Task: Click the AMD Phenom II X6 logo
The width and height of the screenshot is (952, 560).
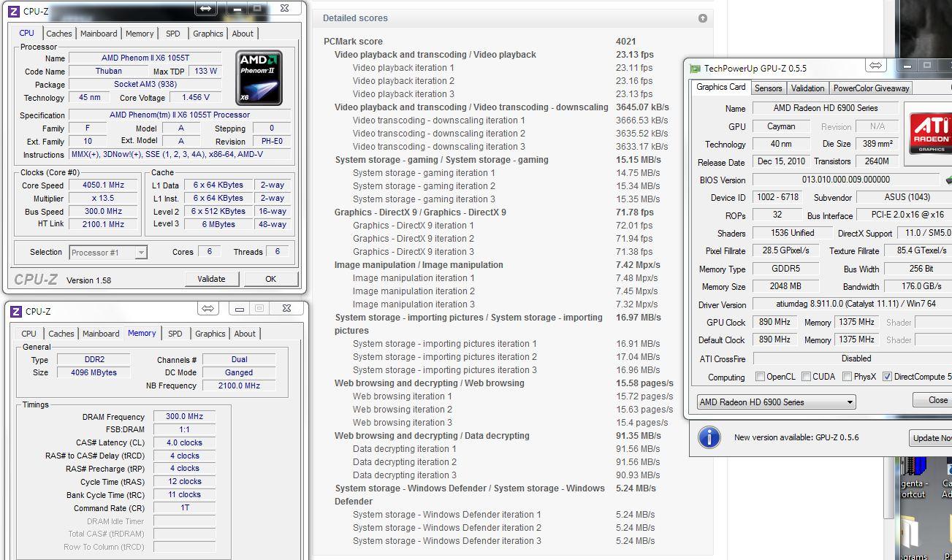Action: pyautogui.click(x=259, y=77)
